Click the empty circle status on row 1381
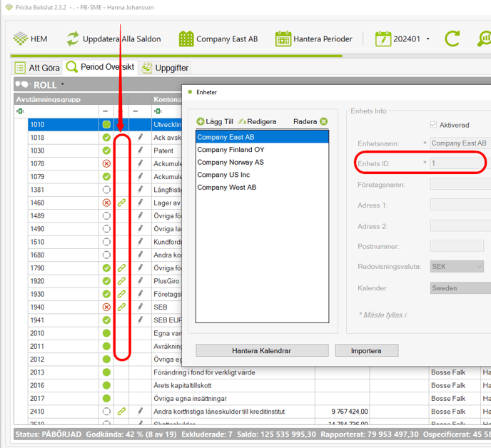The height and width of the screenshot is (448, 491). pyautogui.click(x=106, y=190)
